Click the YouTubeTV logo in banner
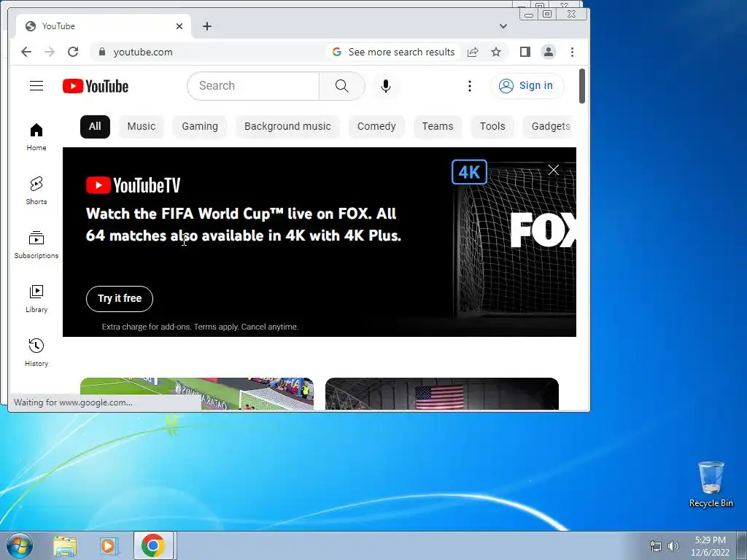 pyautogui.click(x=133, y=185)
